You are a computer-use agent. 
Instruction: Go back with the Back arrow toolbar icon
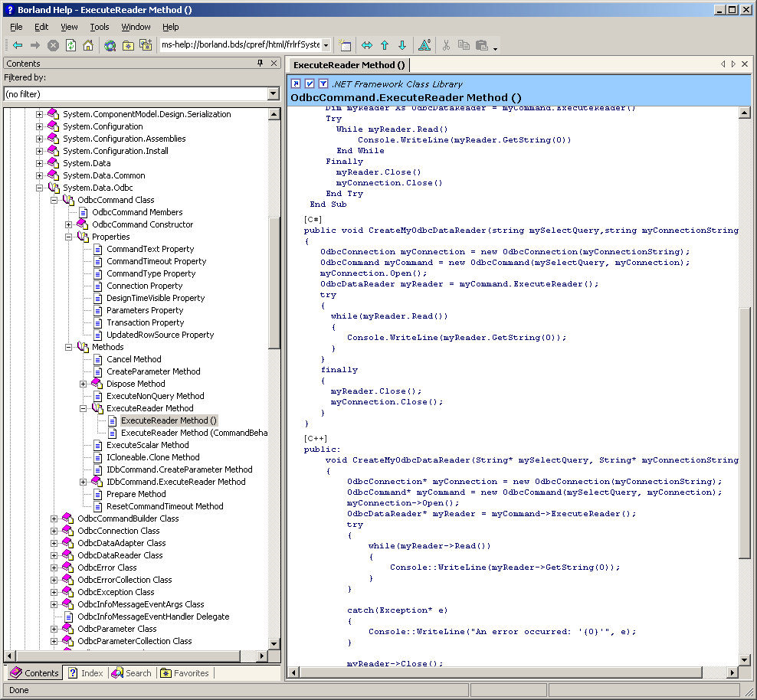coord(18,45)
